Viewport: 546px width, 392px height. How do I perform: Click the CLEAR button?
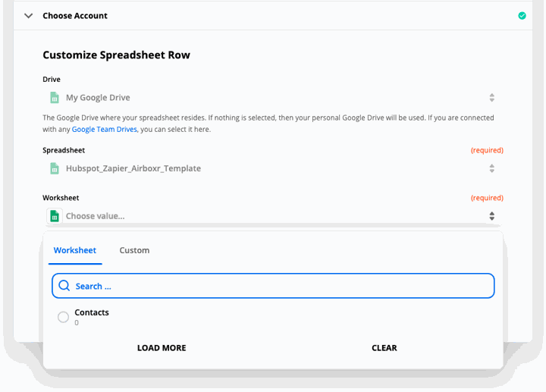pos(384,348)
